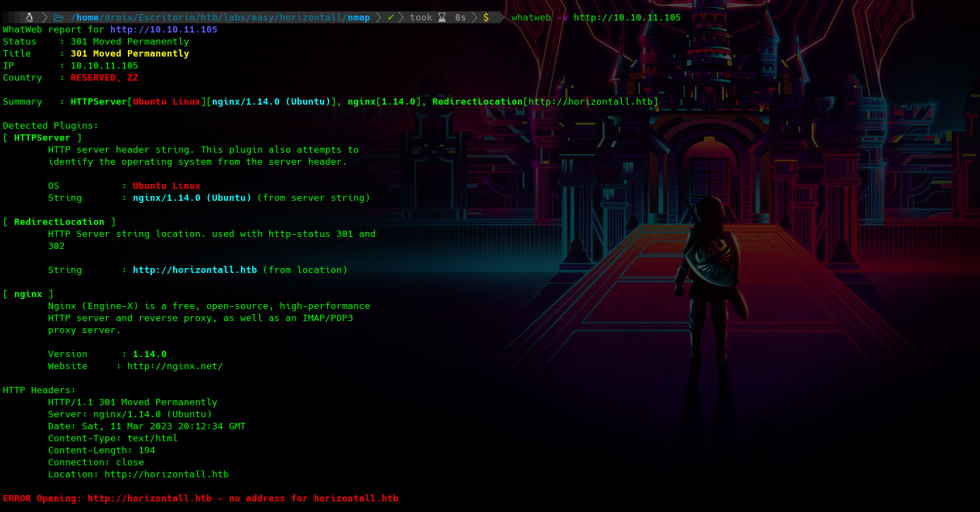Click the RedirectLocation plugin heading
This screenshot has height=512, width=980.
click(59, 222)
